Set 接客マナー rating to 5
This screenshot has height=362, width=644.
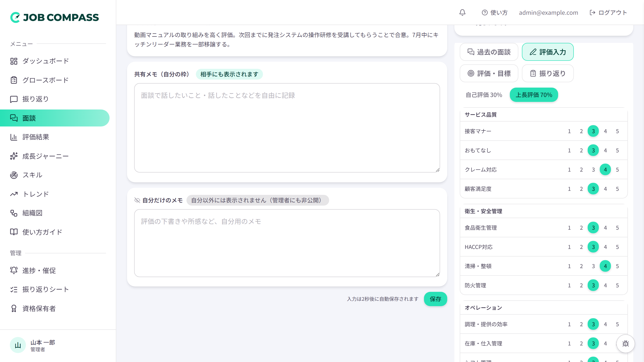[x=617, y=131]
